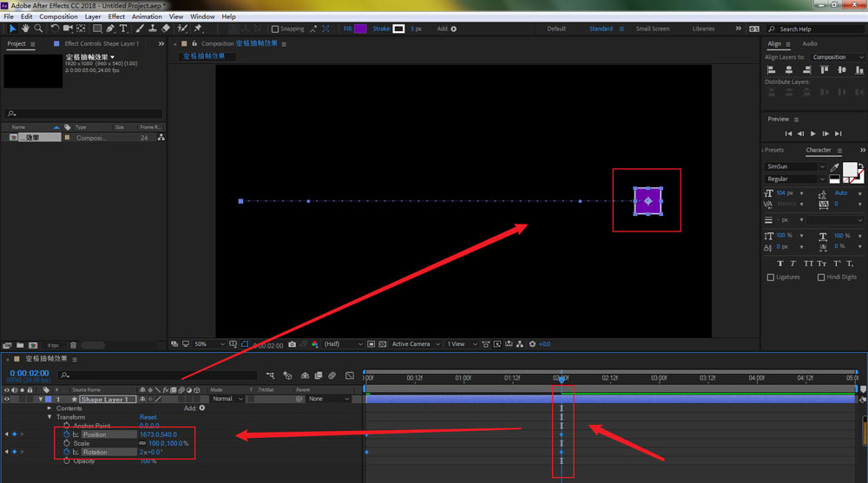Activate the Puppet Pin tool
Image resolution: width=868 pixels, height=483 pixels.
pos(199,29)
